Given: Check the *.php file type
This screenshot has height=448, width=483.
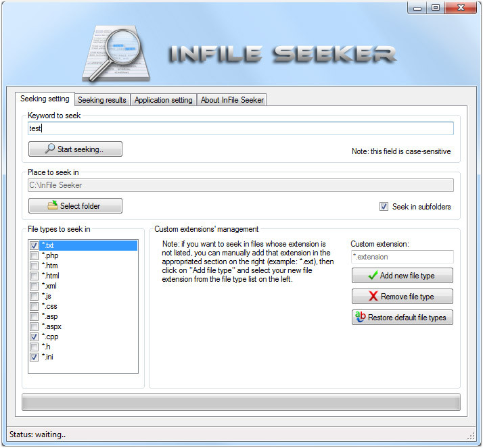Looking at the screenshot, I should [34, 255].
